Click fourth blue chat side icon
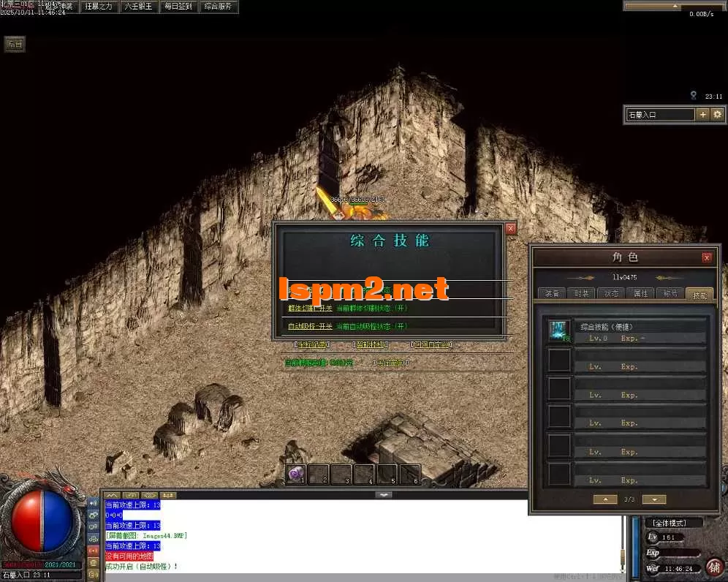The image size is (728, 582). (94, 539)
